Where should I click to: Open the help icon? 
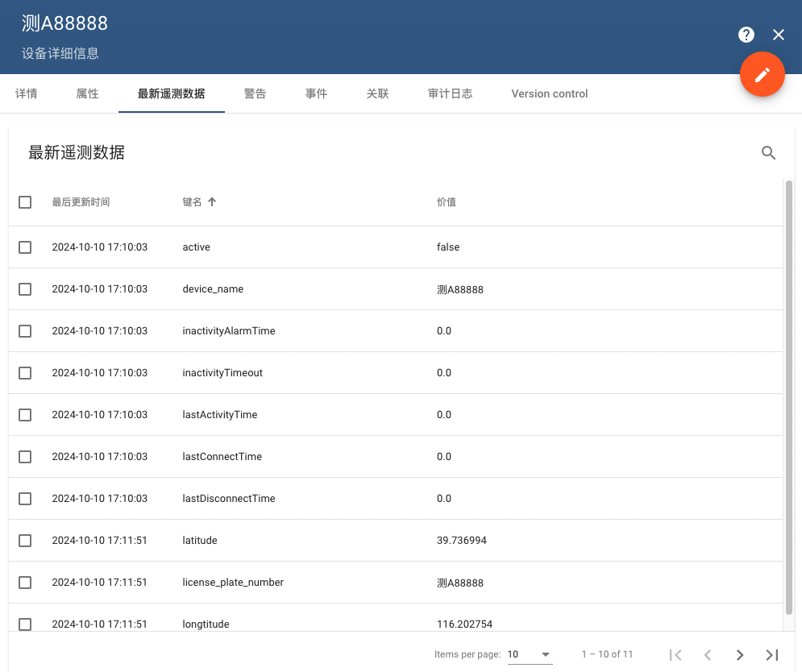coord(746,35)
